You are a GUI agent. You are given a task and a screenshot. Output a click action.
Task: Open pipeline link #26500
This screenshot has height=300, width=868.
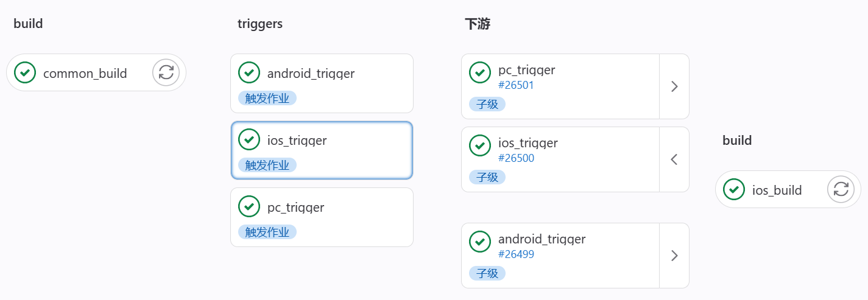point(516,158)
